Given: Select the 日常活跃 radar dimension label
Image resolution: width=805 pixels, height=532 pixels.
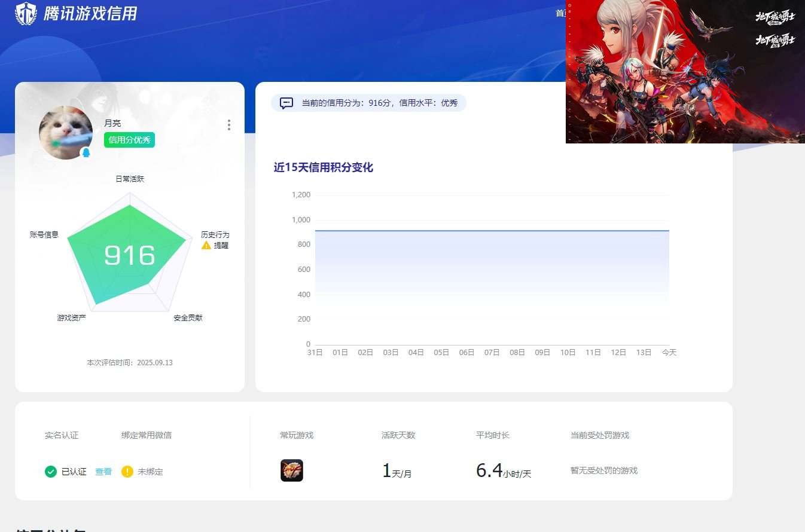Looking at the screenshot, I should (x=130, y=179).
